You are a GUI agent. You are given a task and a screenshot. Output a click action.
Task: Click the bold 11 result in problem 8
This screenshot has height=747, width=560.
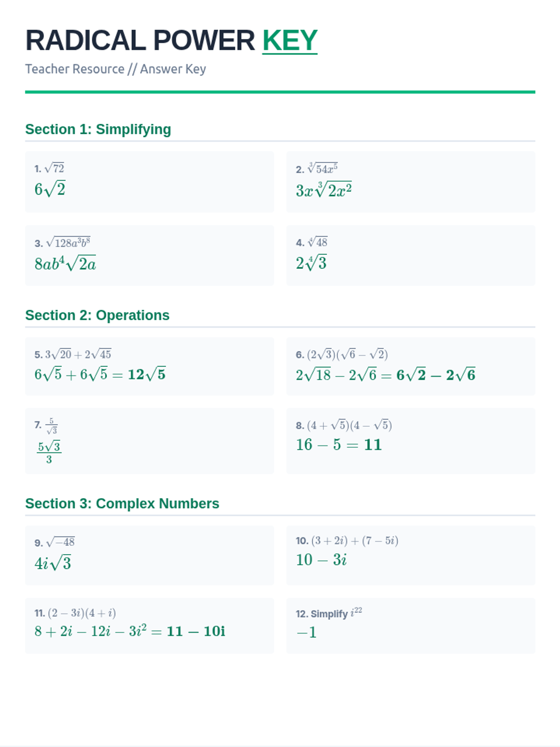(x=373, y=444)
